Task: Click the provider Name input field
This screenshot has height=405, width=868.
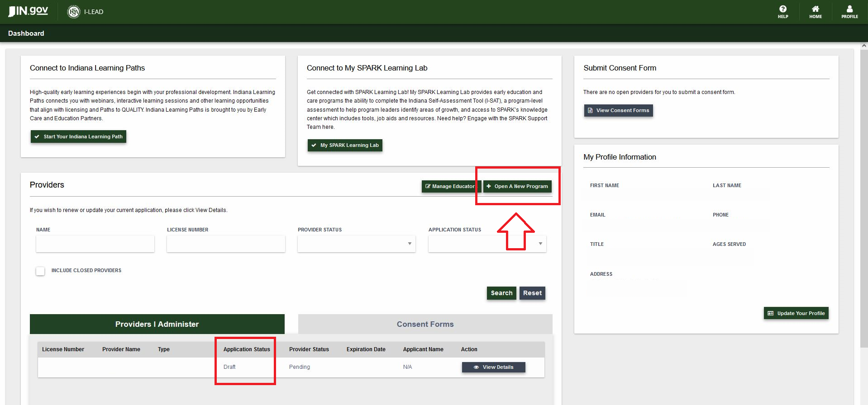Action: pos(95,244)
